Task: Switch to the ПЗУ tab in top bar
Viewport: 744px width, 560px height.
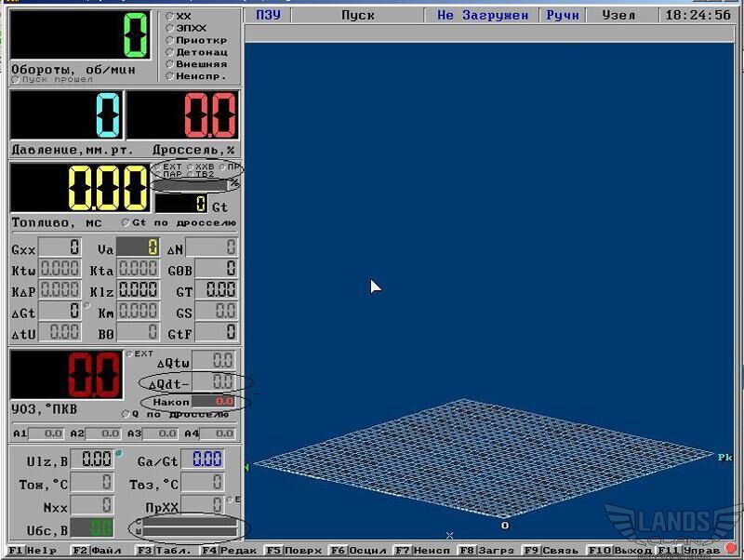Action: [x=269, y=16]
